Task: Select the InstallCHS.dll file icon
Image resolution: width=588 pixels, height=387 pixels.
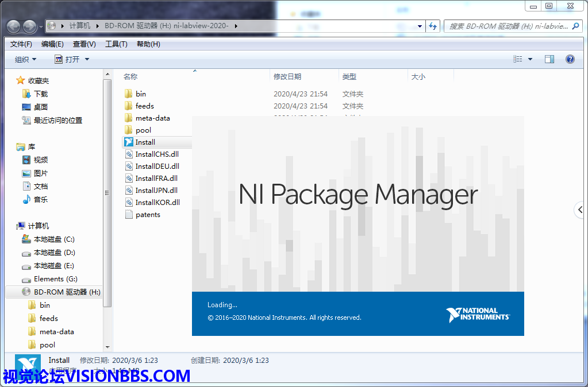Action: coord(129,154)
